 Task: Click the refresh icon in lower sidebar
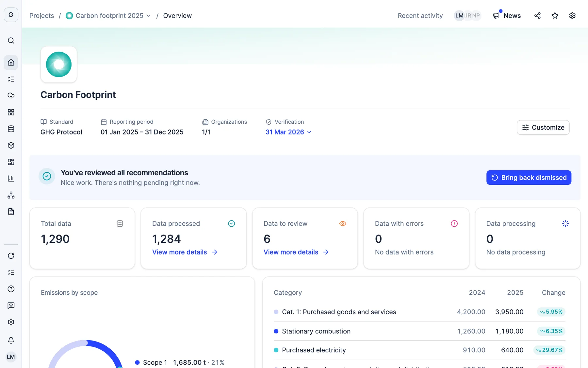(11, 256)
